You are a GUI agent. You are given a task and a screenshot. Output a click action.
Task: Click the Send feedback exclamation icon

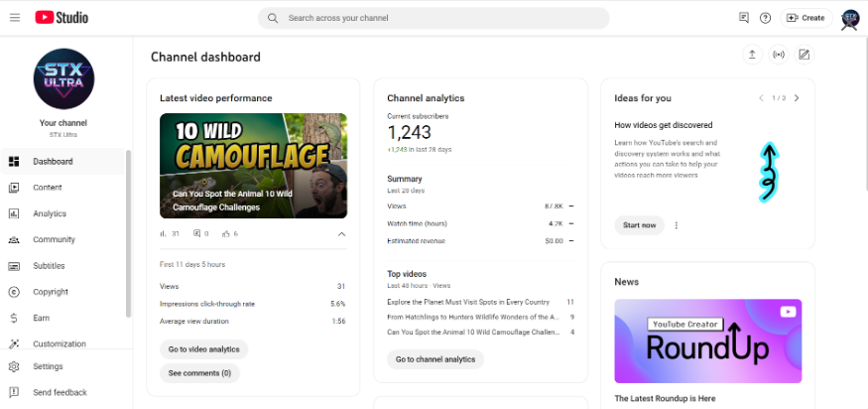point(14,392)
